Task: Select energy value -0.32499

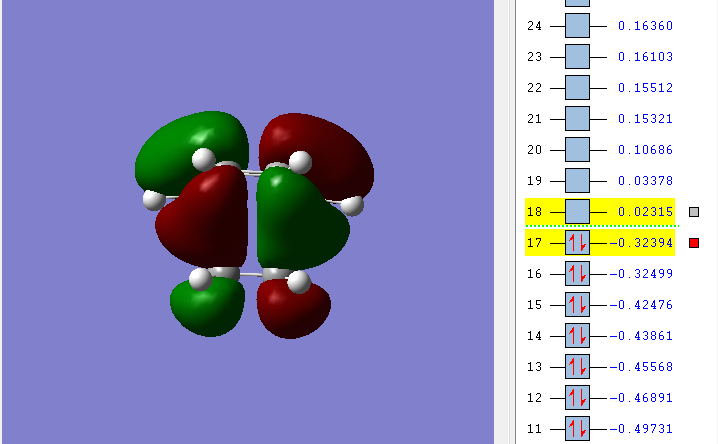Action: point(641,274)
